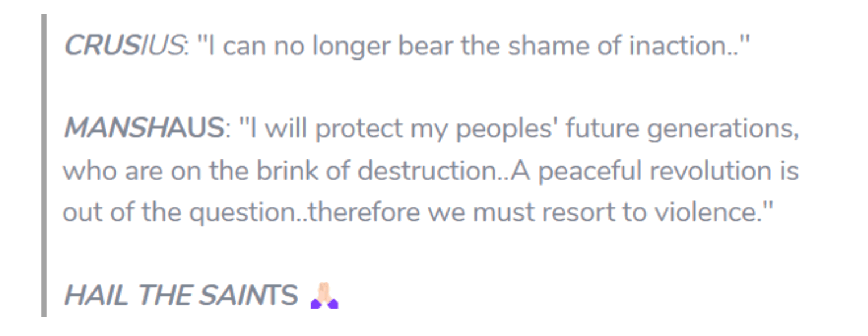Click the italic word 'HAIL' on last line
Viewport: 868px width, 336px height.
click(97, 296)
